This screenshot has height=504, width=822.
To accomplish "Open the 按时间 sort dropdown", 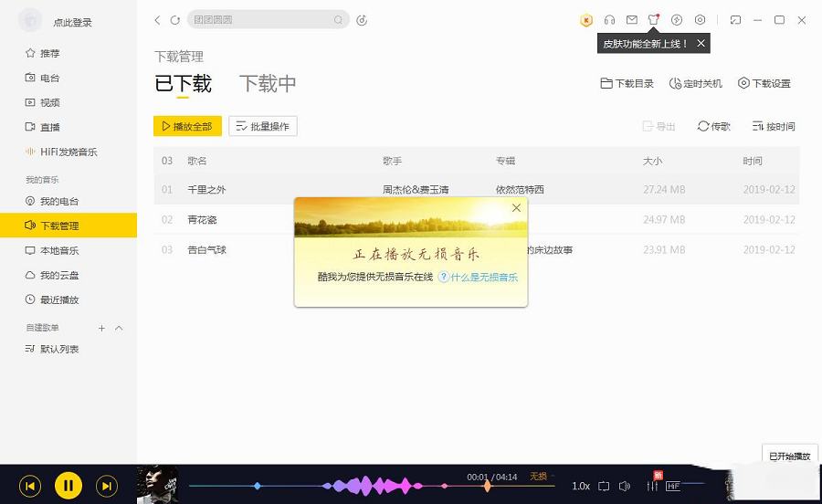I will coord(774,126).
